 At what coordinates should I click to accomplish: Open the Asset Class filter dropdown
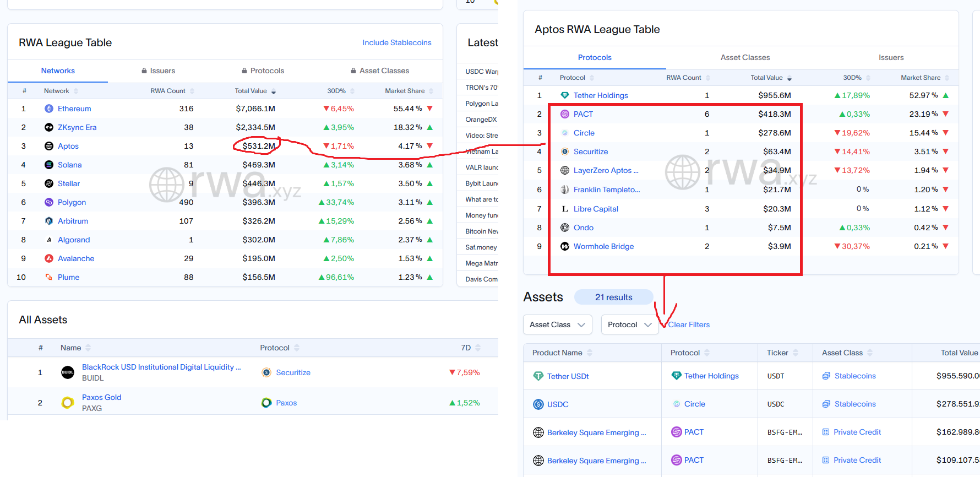pos(558,324)
